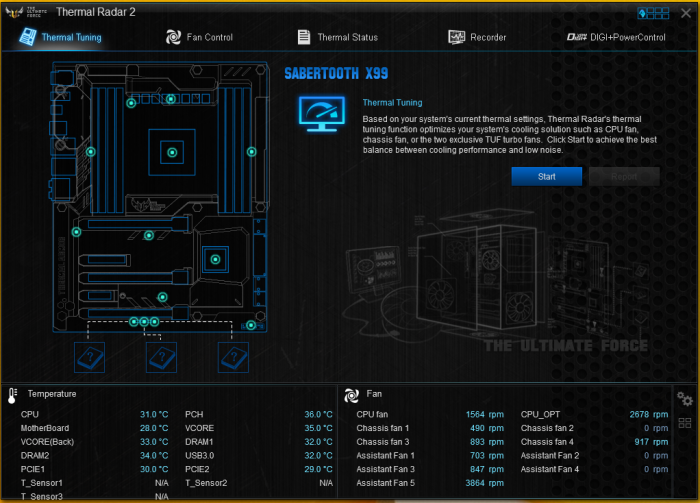Viewport: 700px width, 503px height.
Task: Close the Thermal Radar 2 window
Action: tap(686, 13)
